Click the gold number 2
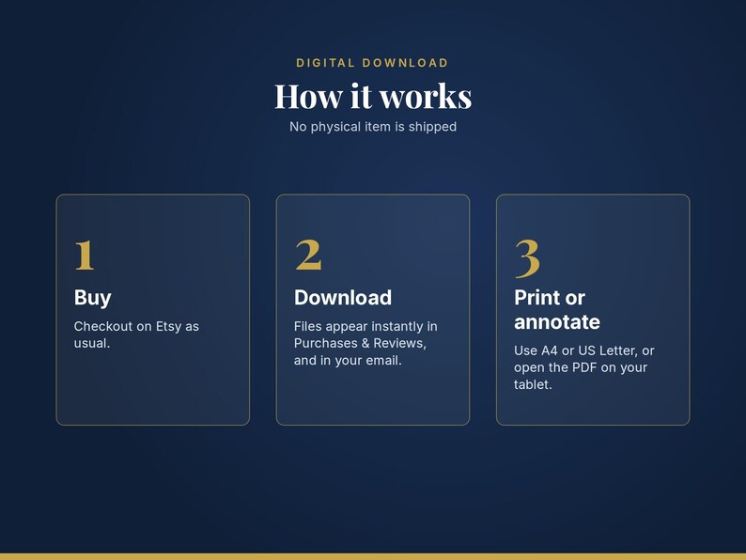 (308, 255)
